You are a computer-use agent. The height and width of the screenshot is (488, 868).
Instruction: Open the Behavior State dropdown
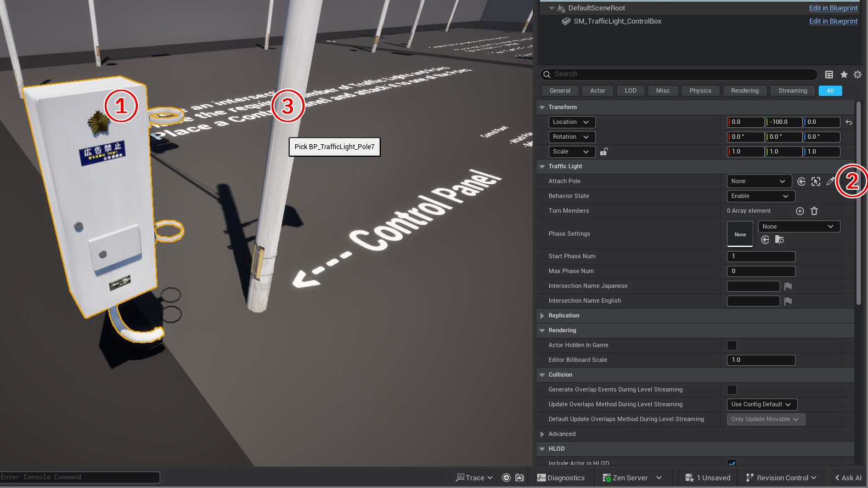click(760, 196)
